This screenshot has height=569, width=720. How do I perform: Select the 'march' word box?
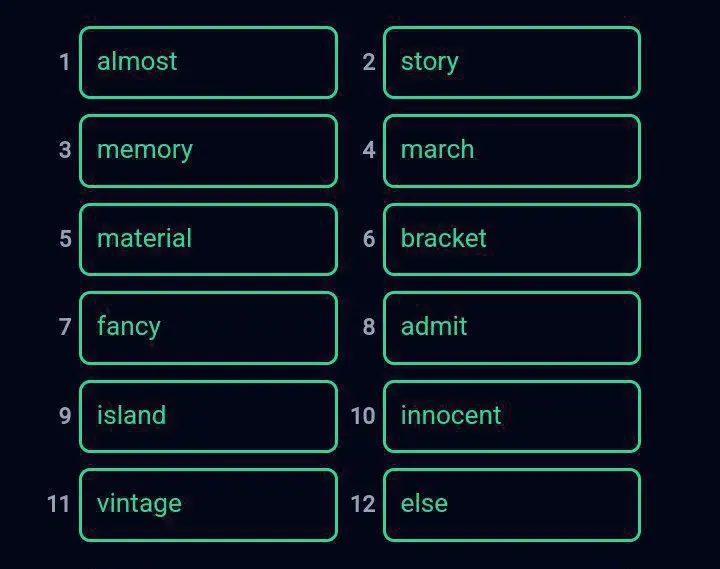pyautogui.click(x=512, y=151)
